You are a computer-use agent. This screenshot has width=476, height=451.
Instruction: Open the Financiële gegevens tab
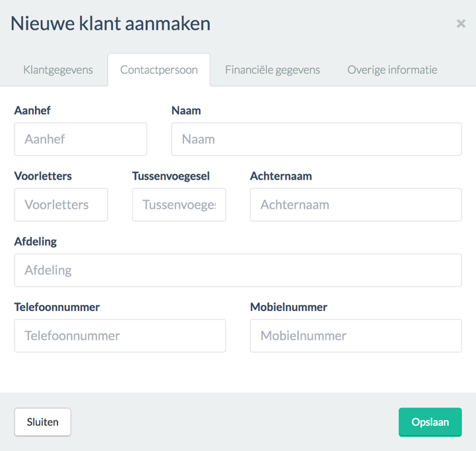272,70
